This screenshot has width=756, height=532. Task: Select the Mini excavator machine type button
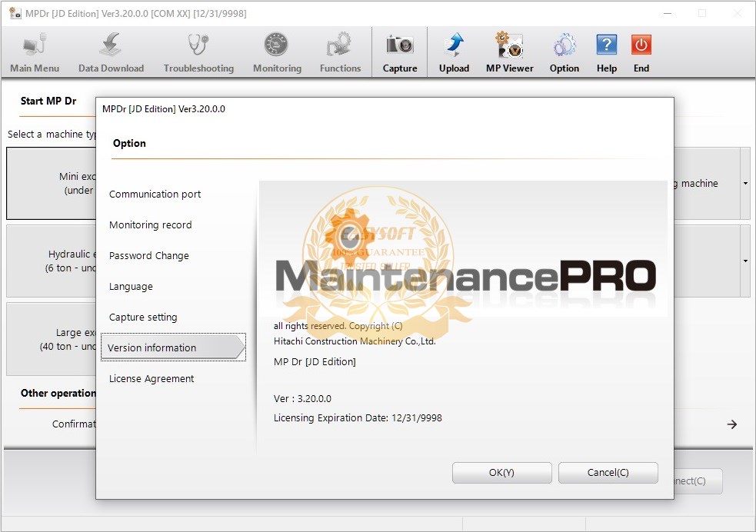[x=51, y=184]
